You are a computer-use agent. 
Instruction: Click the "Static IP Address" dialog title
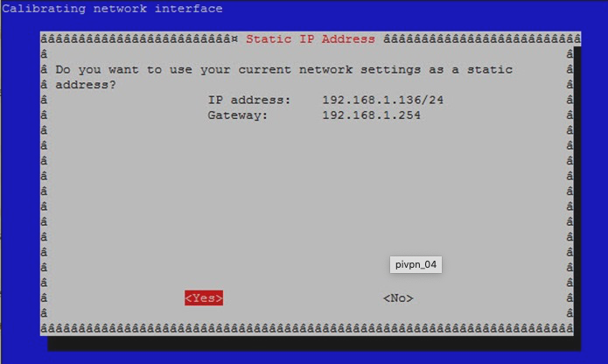pos(311,39)
